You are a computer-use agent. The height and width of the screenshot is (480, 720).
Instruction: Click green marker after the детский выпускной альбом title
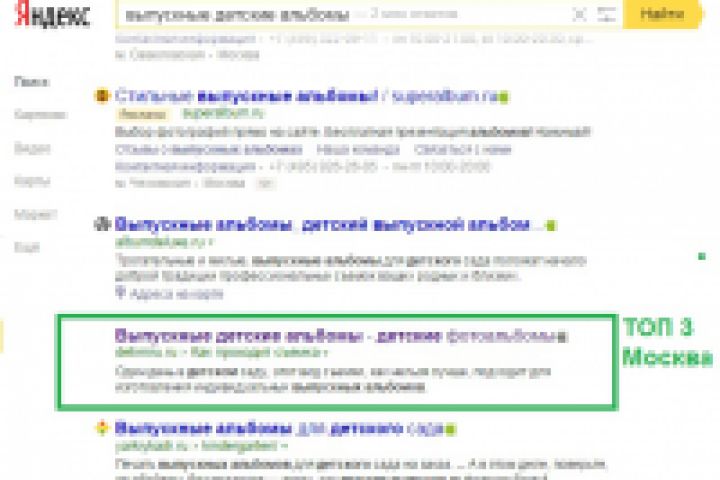(551, 226)
